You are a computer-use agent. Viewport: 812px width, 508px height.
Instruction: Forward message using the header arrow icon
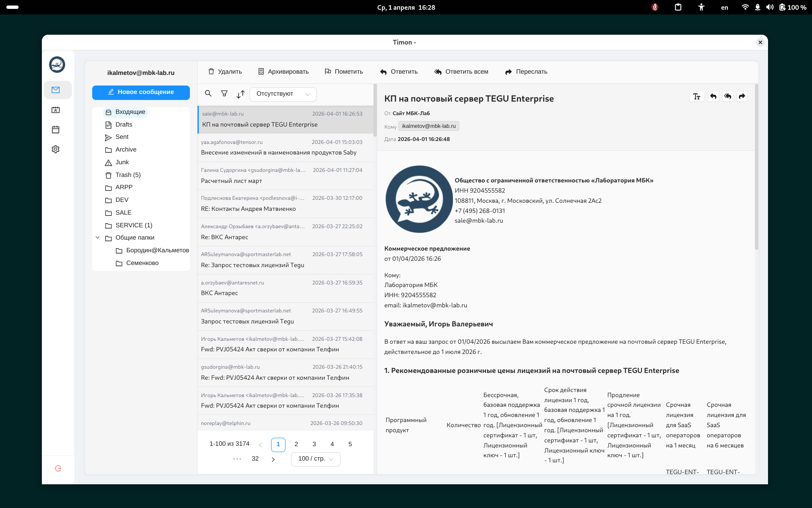(743, 96)
